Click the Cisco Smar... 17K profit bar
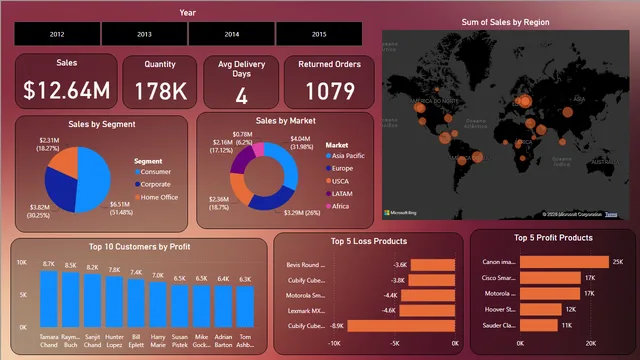 [550, 278]
